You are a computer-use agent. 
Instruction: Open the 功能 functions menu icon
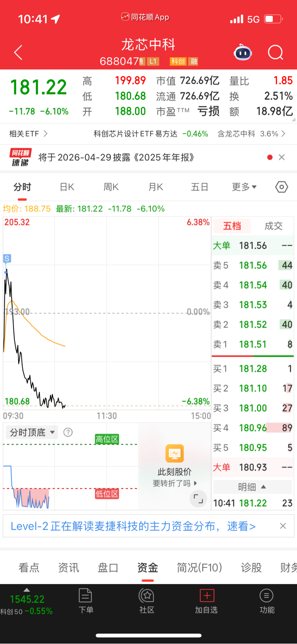click(267, 601)
